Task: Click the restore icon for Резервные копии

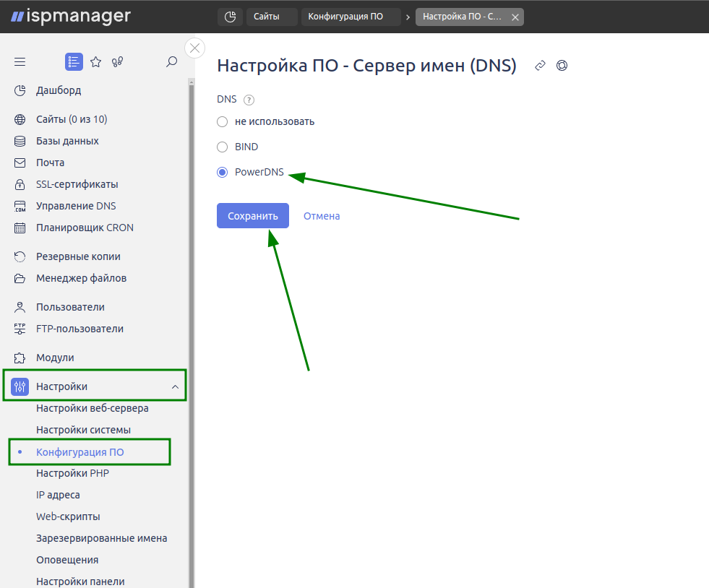Action: [20, 256]
